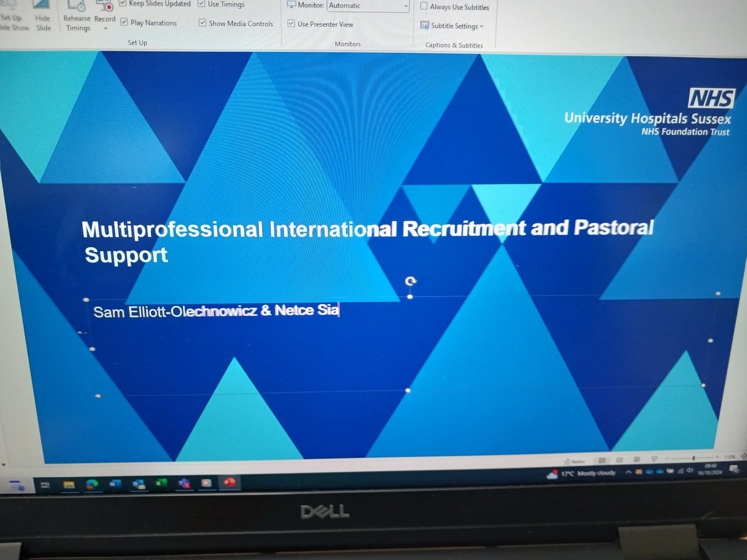Toggle Use Timings checkbox

202,4
